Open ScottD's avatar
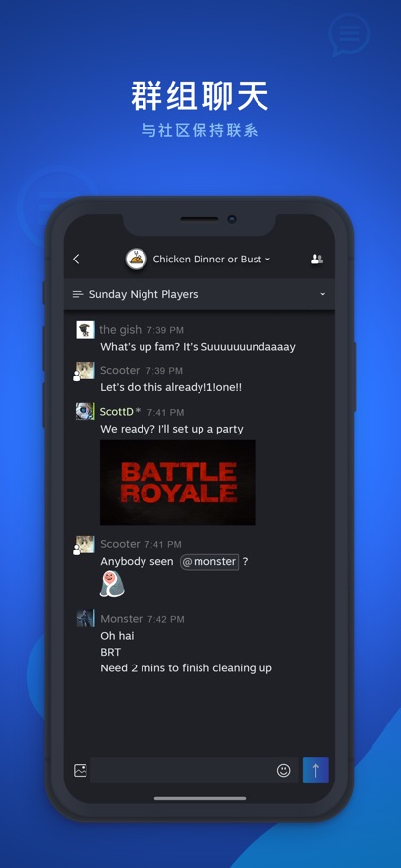This screenshot has width=401, height=868. click(x=86, y=411)
